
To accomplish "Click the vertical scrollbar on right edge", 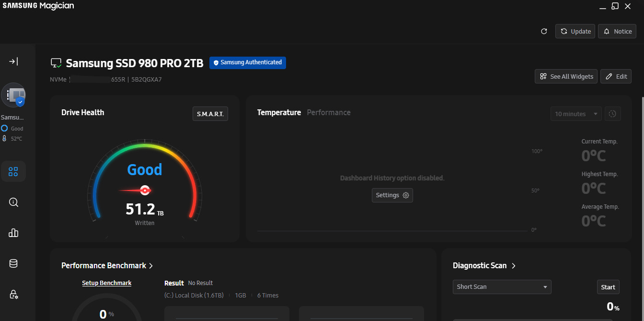I will pos(642,192).
